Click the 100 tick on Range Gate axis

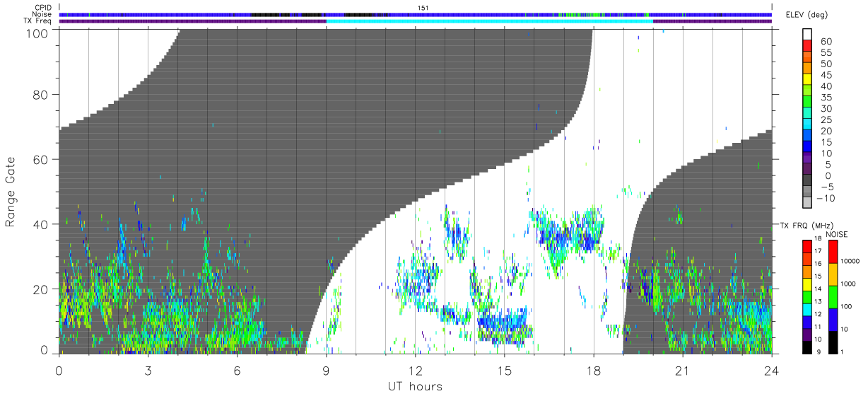pos(38,33)
